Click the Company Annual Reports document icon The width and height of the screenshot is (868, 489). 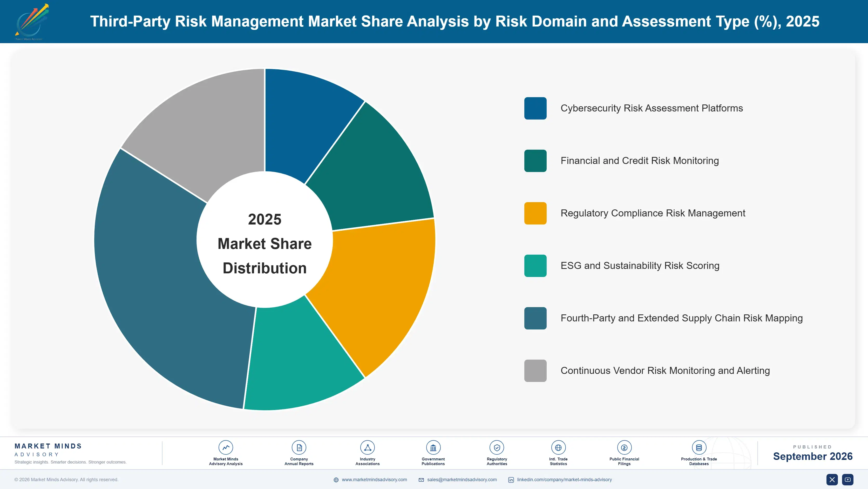(x=299, y=447)
